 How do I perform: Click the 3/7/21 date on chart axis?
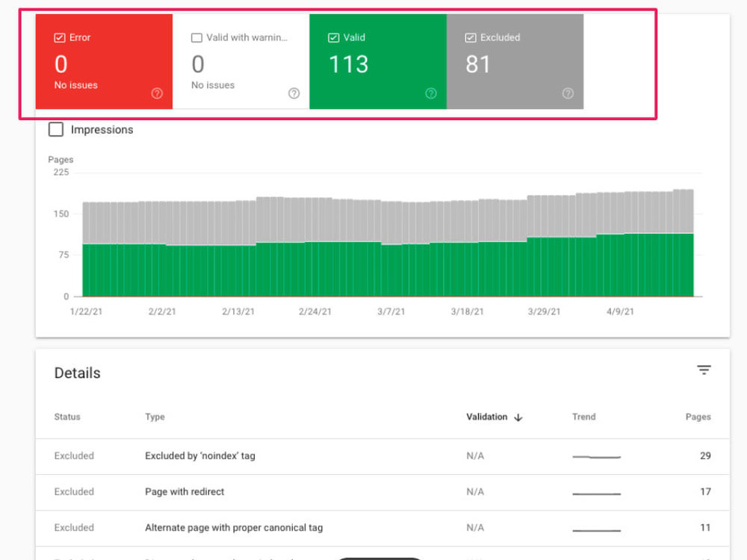click(x=391, y=311)
